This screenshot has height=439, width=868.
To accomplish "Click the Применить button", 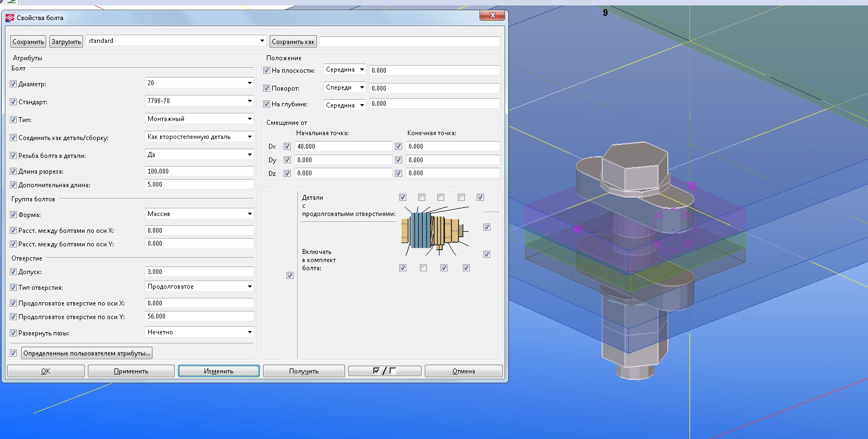I will 131,371.
